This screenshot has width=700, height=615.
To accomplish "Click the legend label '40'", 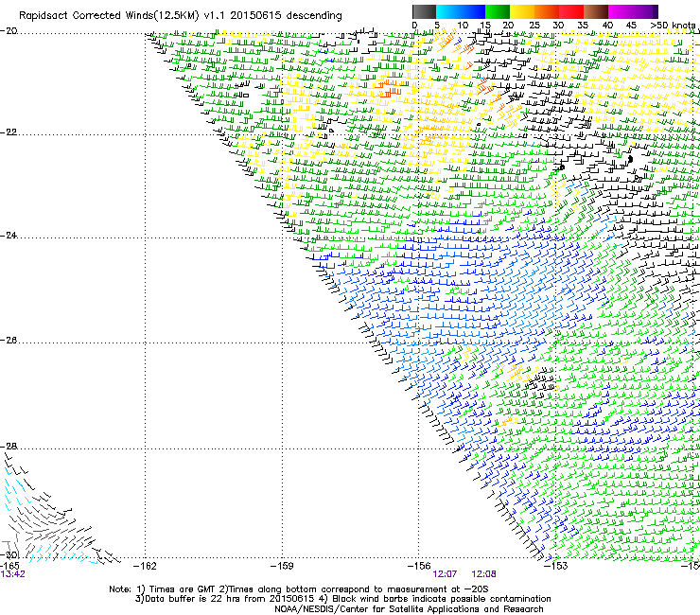I will pyautogui.click(x=607, y=26).
